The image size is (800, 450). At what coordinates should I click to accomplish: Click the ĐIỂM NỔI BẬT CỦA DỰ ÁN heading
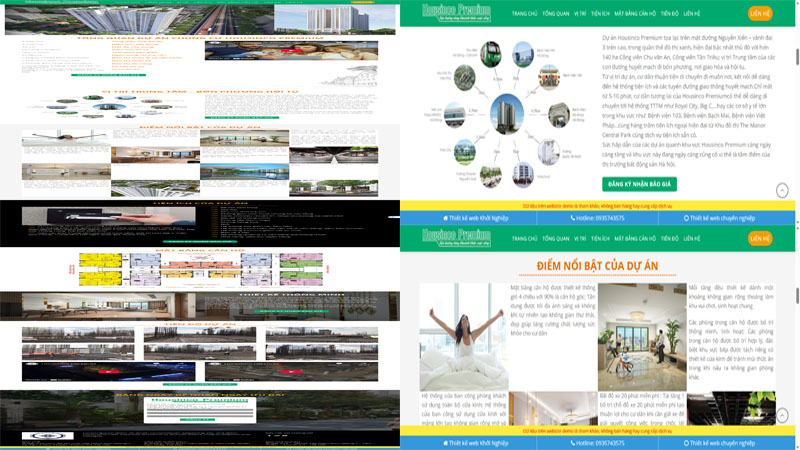[597, 266]
